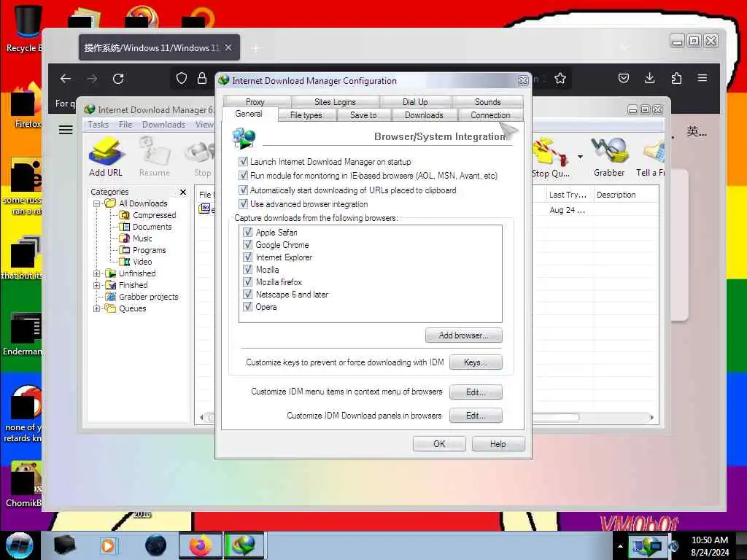Toggle Run module for monitoring in IE-based browsers
Viewport: 747px width, 560px height.
tap(243, 175)
